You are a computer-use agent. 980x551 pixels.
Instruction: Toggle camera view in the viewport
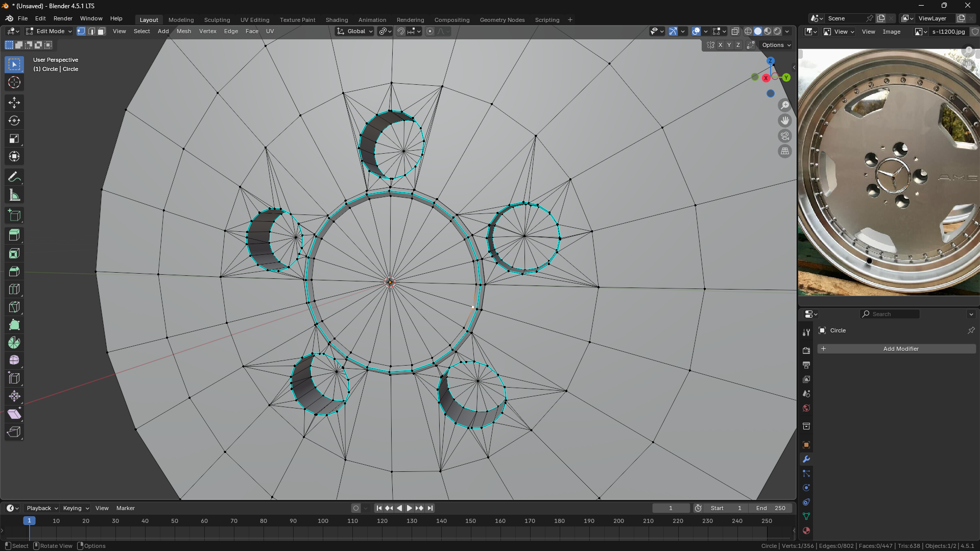pos(785,136)
